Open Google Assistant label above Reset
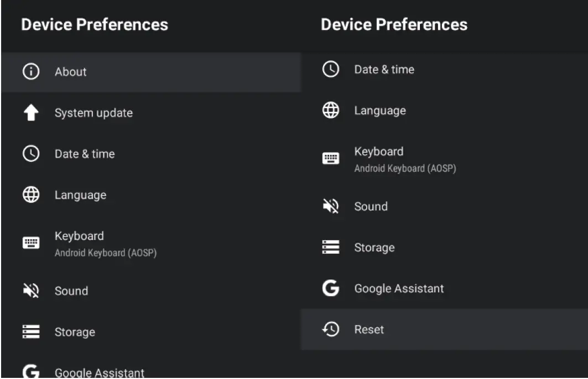 399,288
